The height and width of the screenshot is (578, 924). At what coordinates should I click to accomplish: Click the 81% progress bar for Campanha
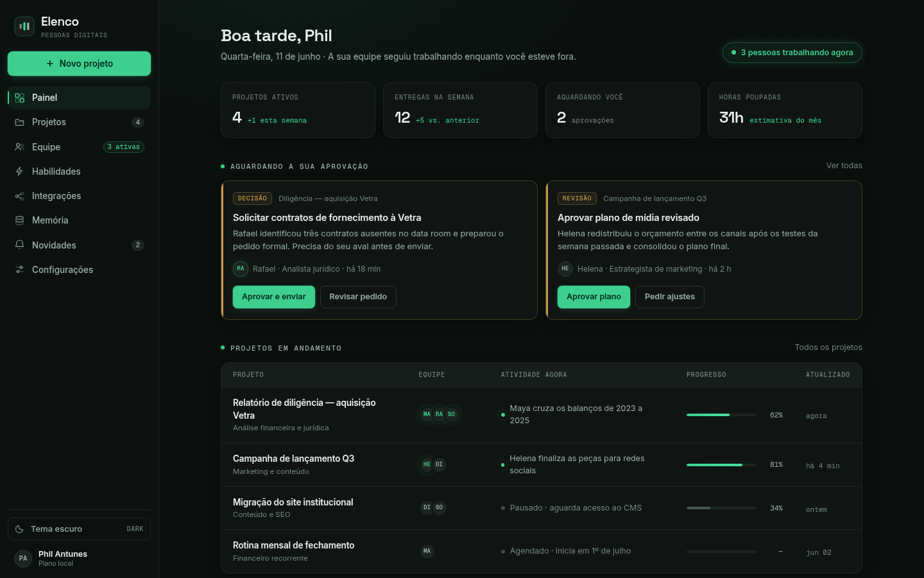pyautogui.click(x=721, y=465)
